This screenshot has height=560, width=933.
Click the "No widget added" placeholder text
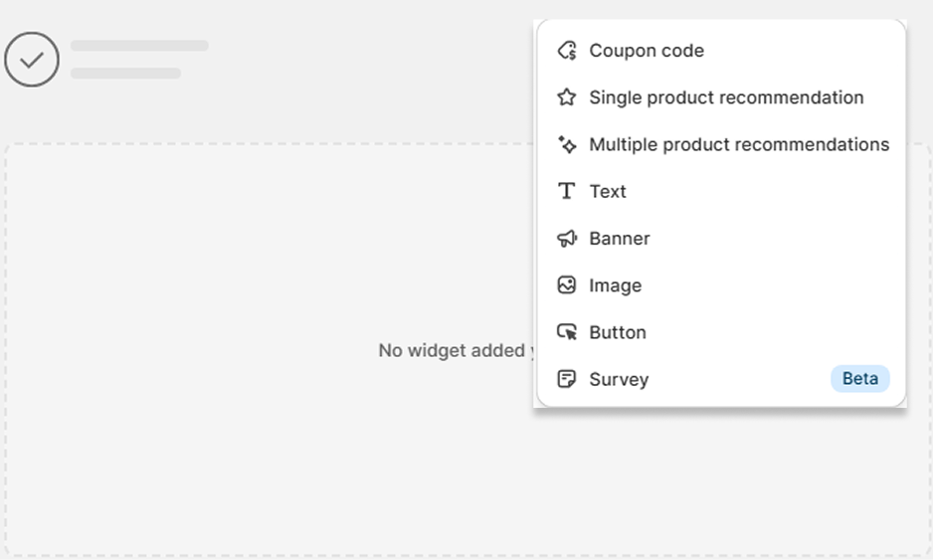[455, 350]
